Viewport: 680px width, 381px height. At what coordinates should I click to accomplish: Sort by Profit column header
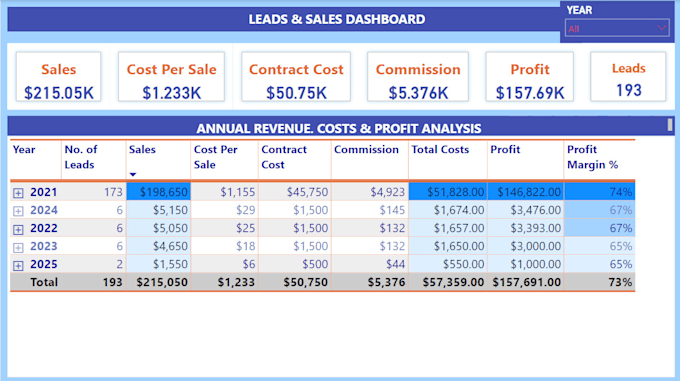point(505,150)
